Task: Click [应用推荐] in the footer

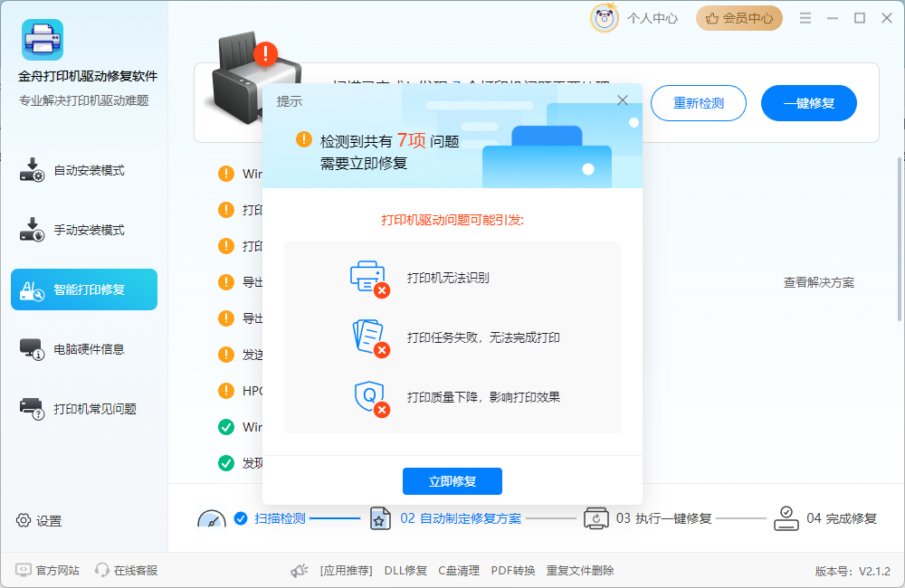Action: pyautogui.click(x=347, y=571)
